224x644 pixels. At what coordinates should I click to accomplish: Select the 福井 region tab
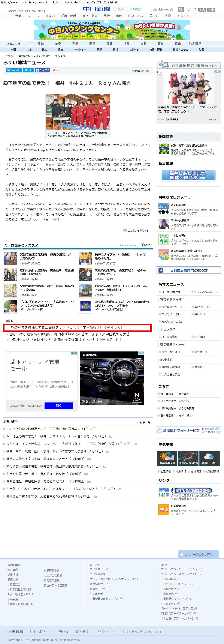(x=126, y=44)
